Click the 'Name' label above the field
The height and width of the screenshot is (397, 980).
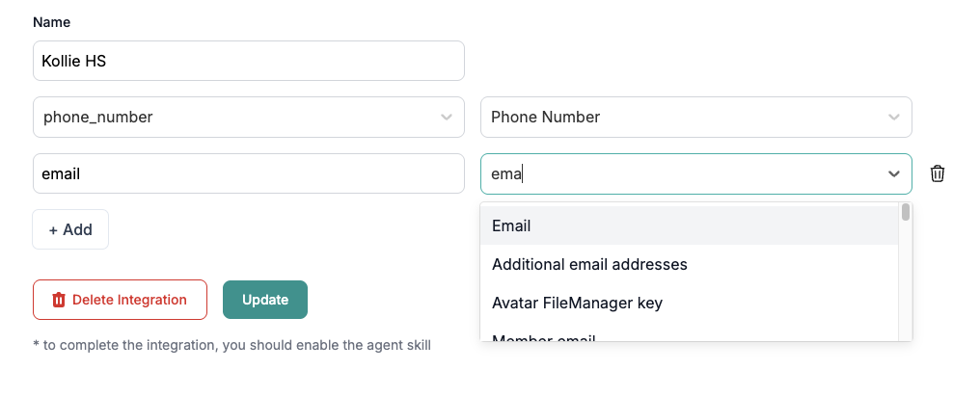click(x=51, y=21)
